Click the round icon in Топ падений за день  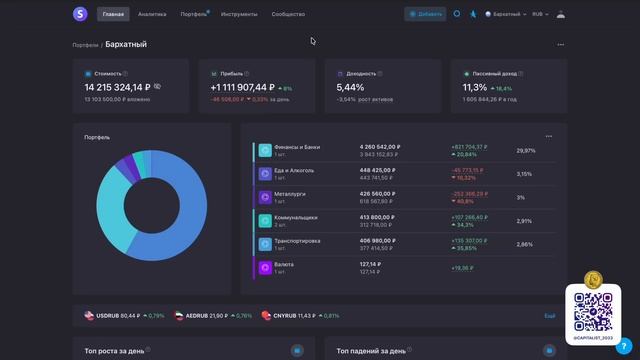pos(549,350)
